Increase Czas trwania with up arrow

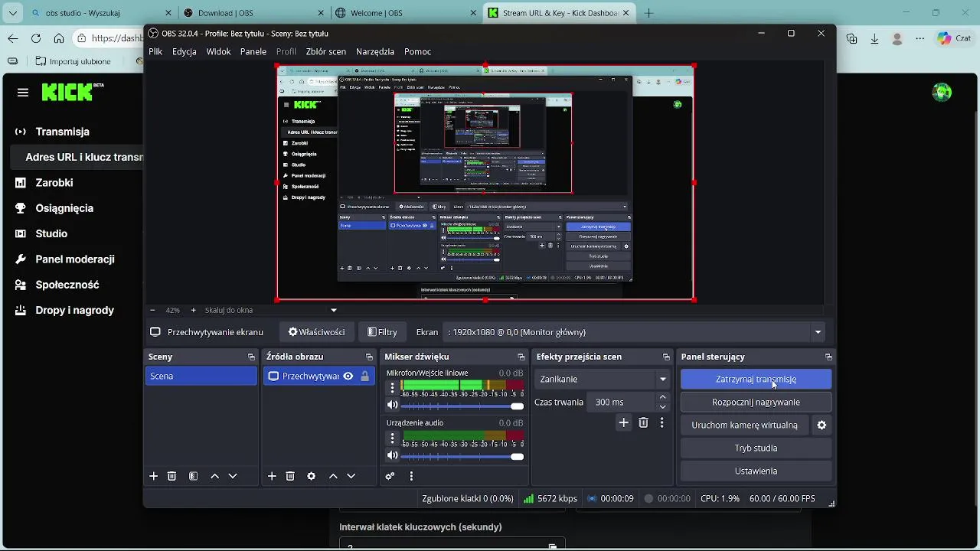pyautogui.click(x=663, y=397)
